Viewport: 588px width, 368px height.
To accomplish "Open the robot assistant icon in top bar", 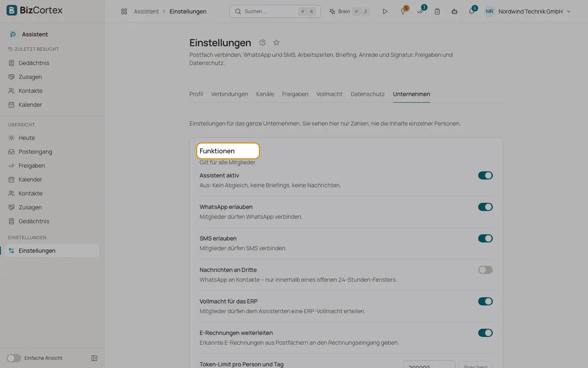I will coord(454,11).
